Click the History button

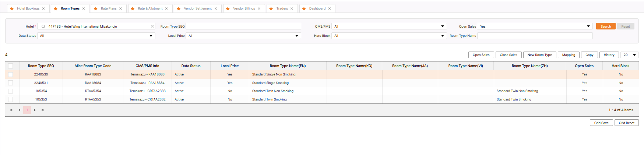click(x=609, y=55)
